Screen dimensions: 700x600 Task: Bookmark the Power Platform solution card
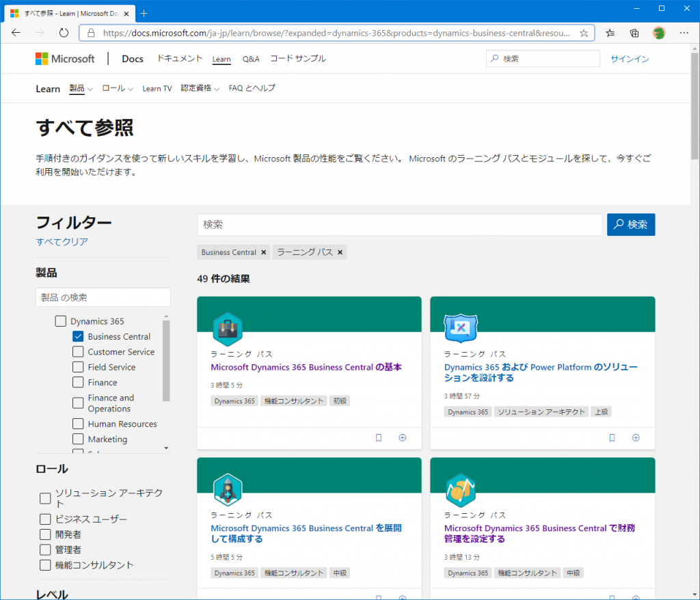point(612,438)
